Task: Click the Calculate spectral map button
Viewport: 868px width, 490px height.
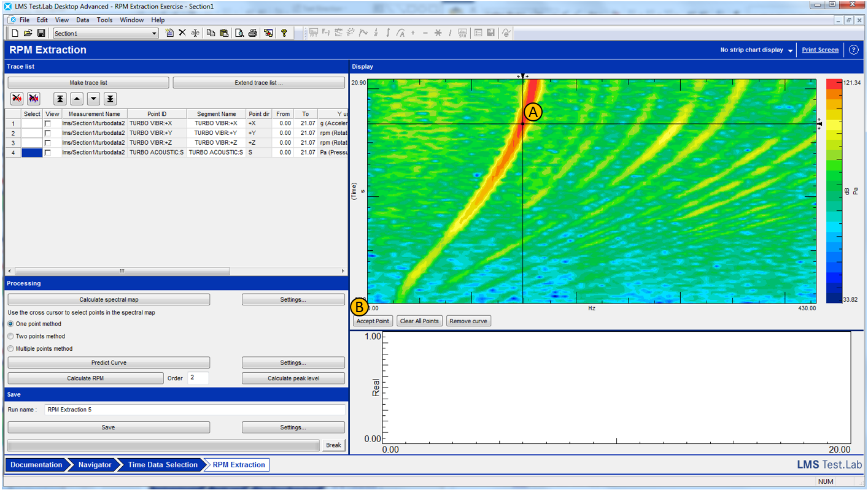Action: (109, 300)
